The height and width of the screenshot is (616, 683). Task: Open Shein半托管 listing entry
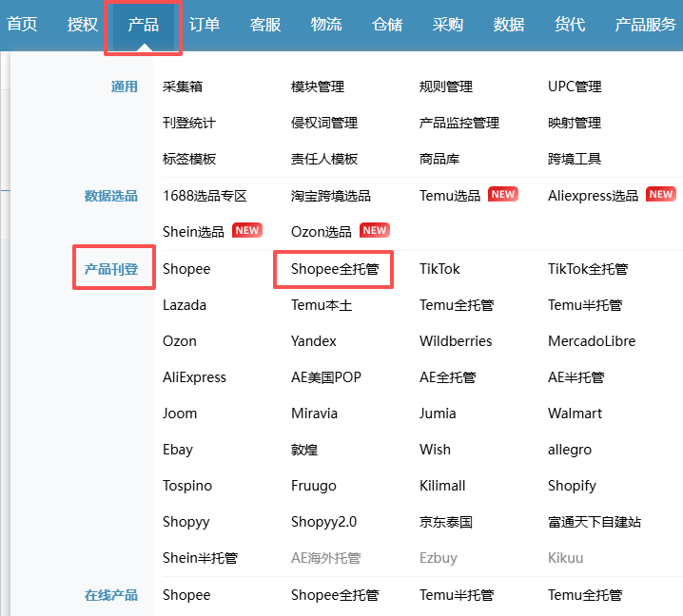[x=200, y=558]
